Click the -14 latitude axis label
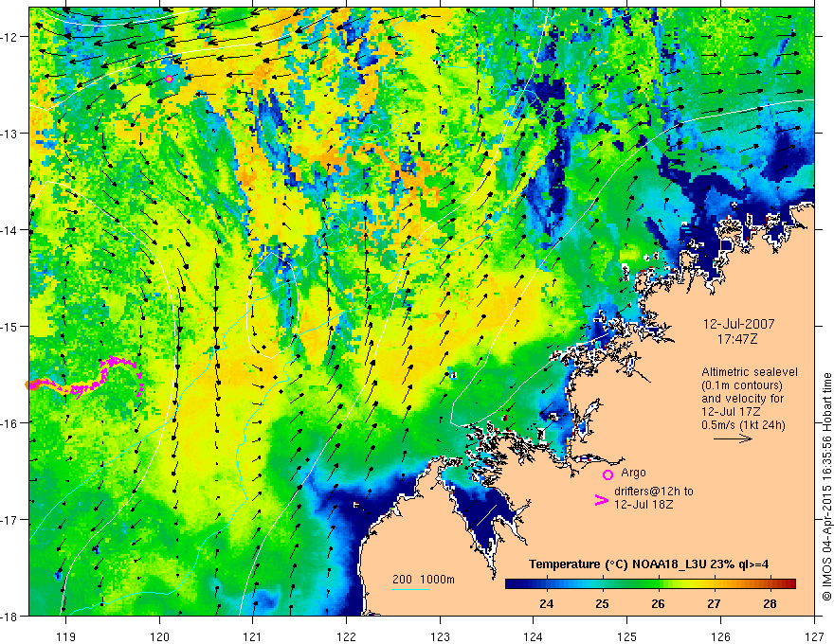This screenshot has height=644, width=834. (10, 230)
